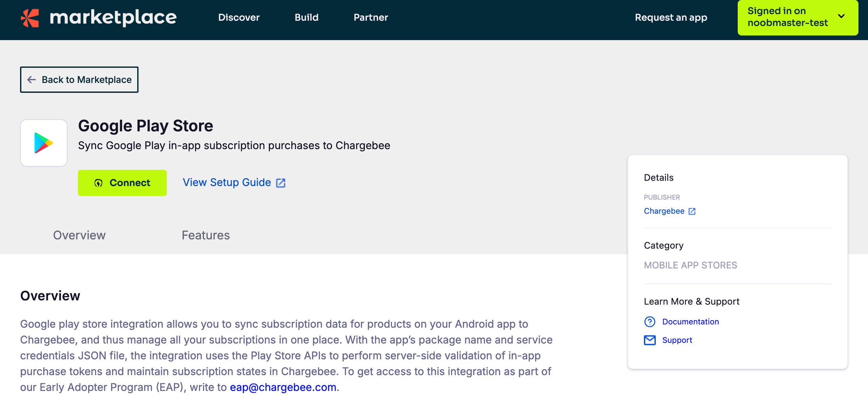The height and width of the screenshot is (407, 868).
Task: Click the Google Play Store app icon
Action: pos(44,143)
